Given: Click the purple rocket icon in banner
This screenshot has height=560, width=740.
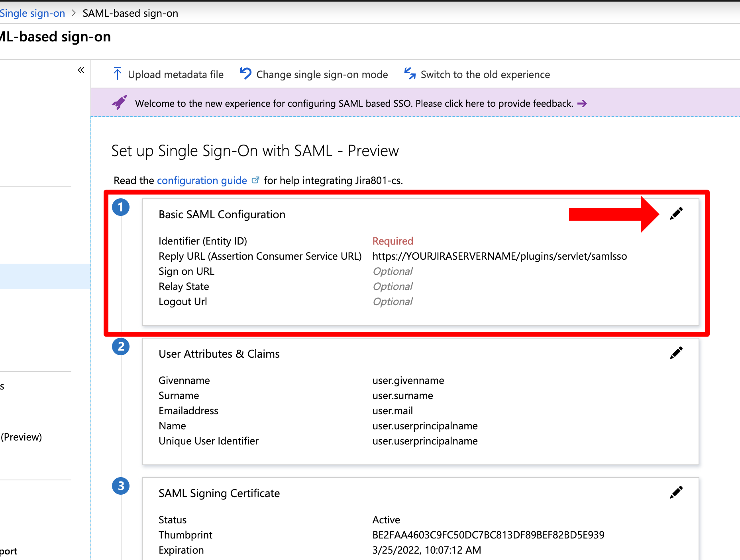Looking at the screenshot, I should pyautogui.click(x=120, y=103).
